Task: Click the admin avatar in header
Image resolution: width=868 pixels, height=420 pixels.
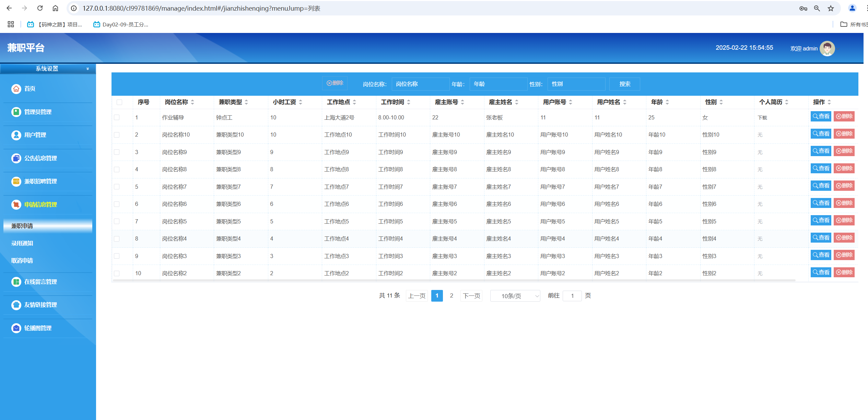Action: coord(827,48)
